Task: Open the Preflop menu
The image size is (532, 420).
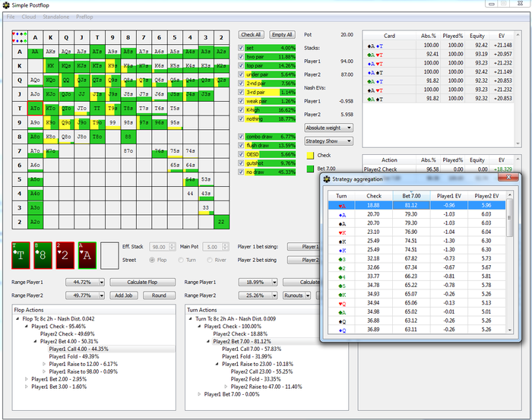Action: [x=84, y=16]
